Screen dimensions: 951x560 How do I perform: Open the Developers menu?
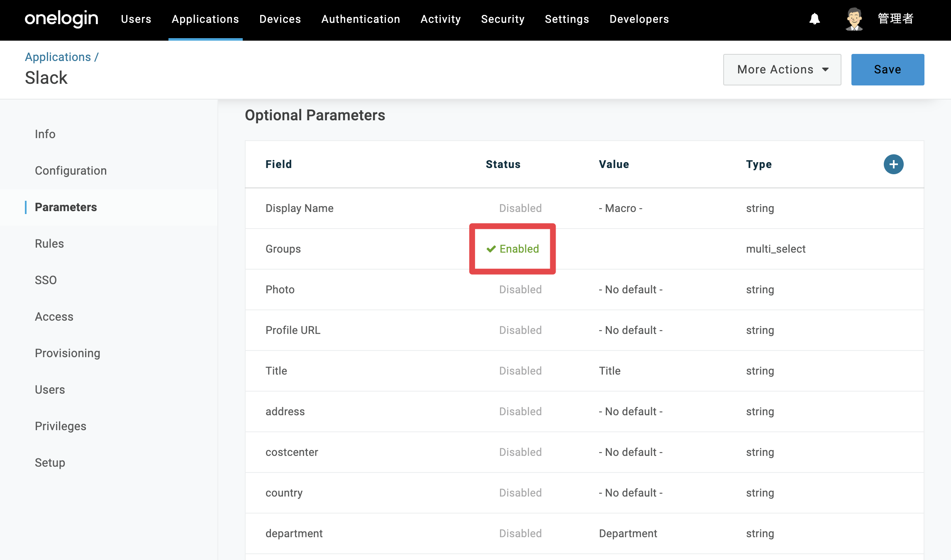639,19
